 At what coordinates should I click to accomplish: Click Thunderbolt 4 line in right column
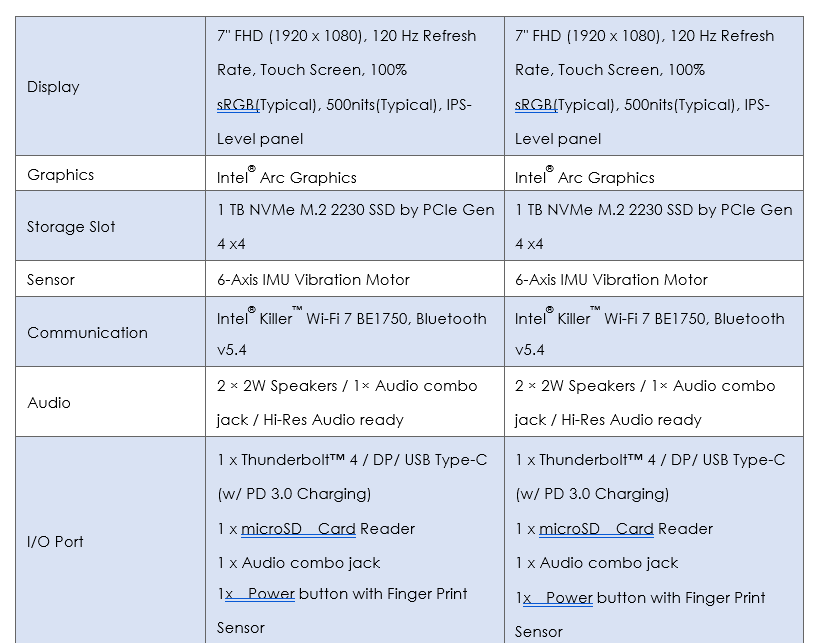coord(650,460)
